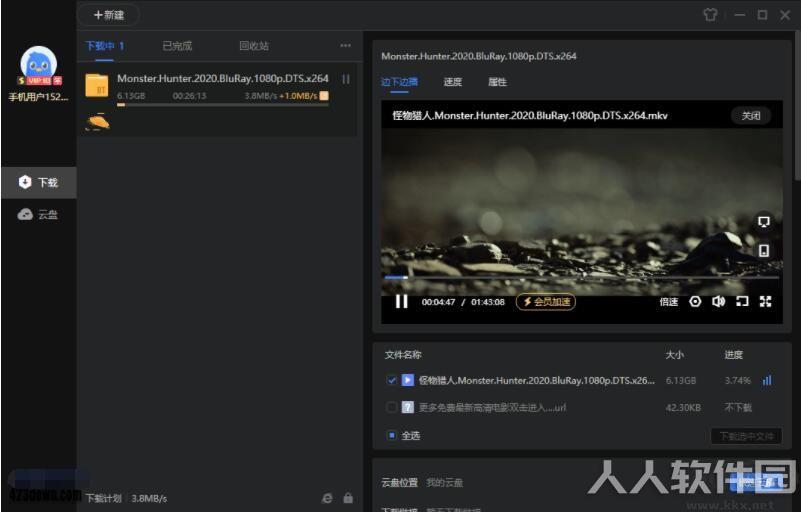801x512 pixels.
Task: Click the 进度 column header
Action: click(x=733, y=355)
